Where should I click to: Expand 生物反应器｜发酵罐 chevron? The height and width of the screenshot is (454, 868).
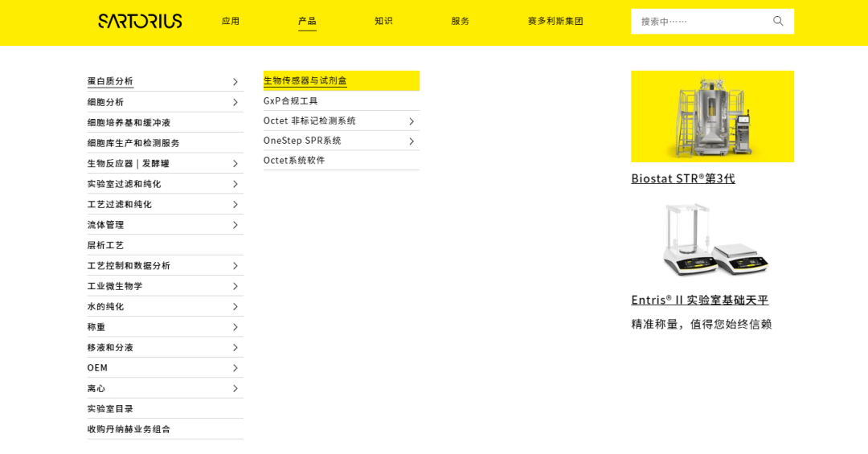coord(235,164)
